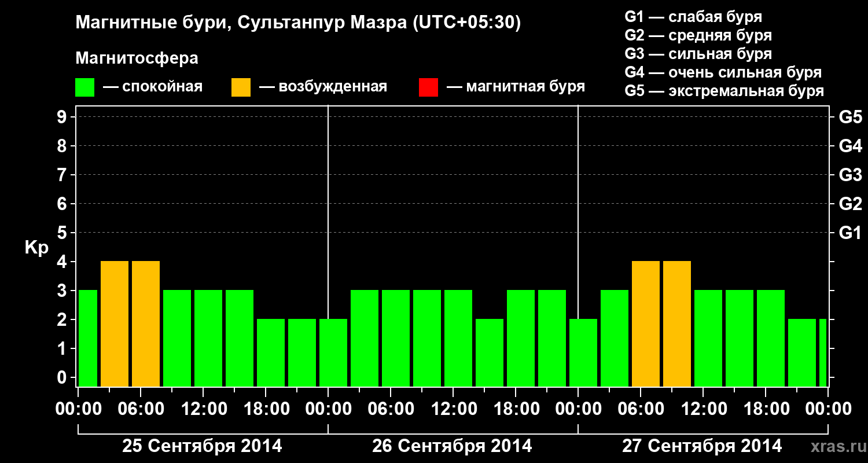Click the first orange bar on 25 September
Image resolution: width=868 pixels, height=463 pixels.
(x=115, y=324)
